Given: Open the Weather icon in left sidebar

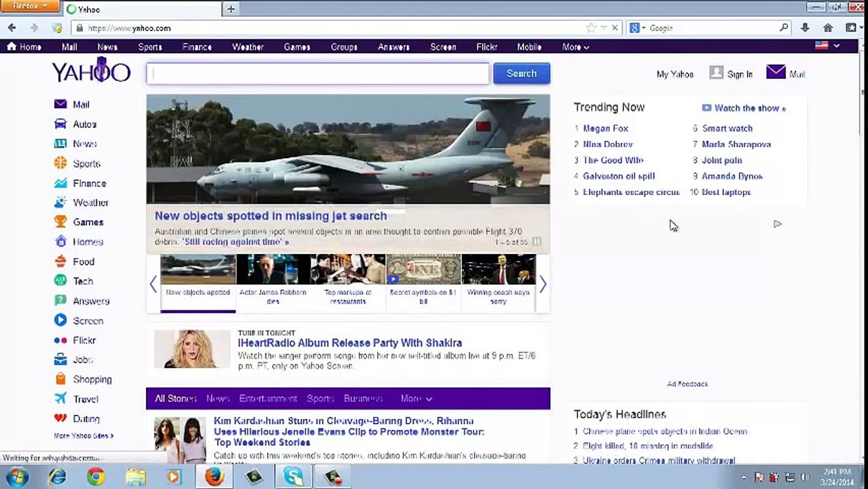Looking at the screenshot, I should pos(60,202).
